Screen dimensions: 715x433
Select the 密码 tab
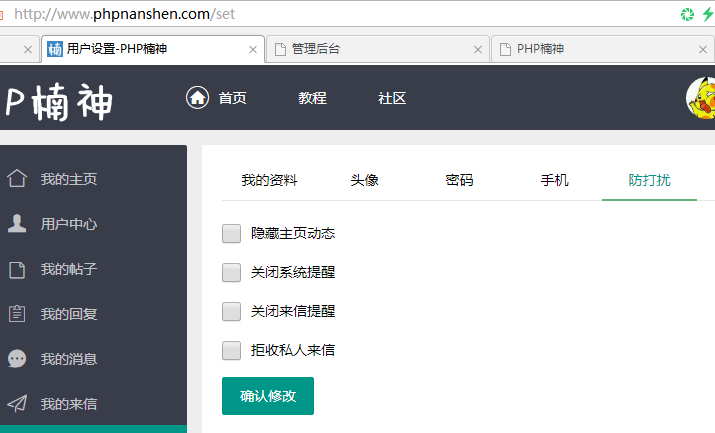click(459, 180)
